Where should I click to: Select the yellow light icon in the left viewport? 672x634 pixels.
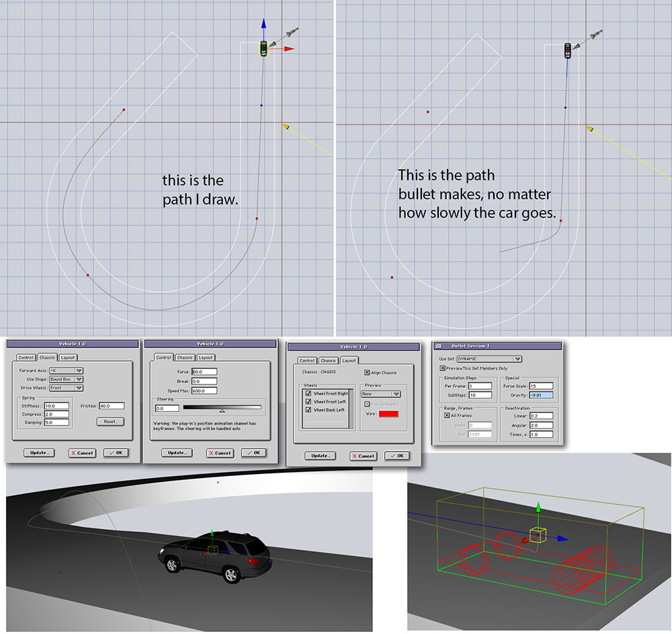(x=286, y=126)
